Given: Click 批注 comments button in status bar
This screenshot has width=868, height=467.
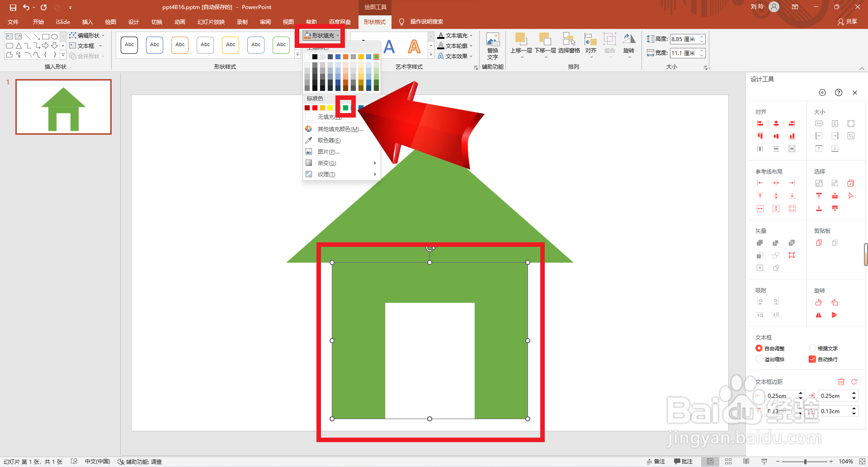Looking at the screenshot, I should [683, 462].
